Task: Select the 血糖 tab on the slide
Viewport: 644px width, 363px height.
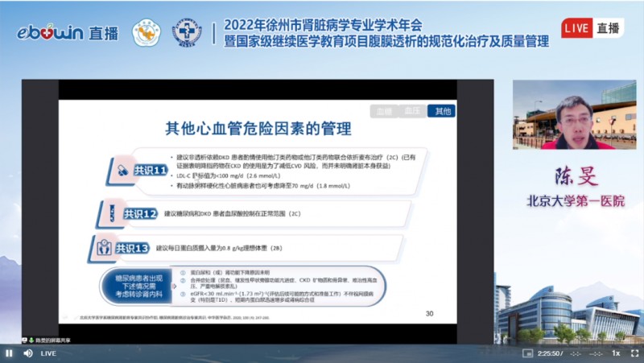Action: click(x=384, y=111)
